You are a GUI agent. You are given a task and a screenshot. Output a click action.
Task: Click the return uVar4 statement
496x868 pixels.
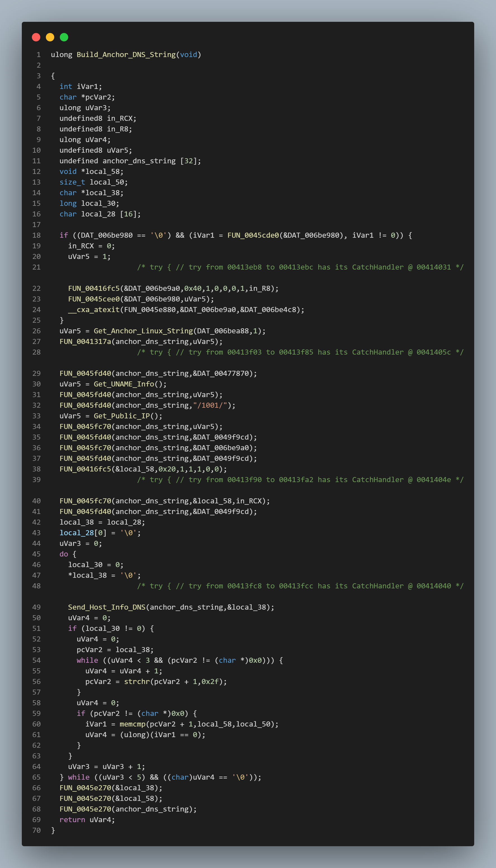(x=87, y=820)
